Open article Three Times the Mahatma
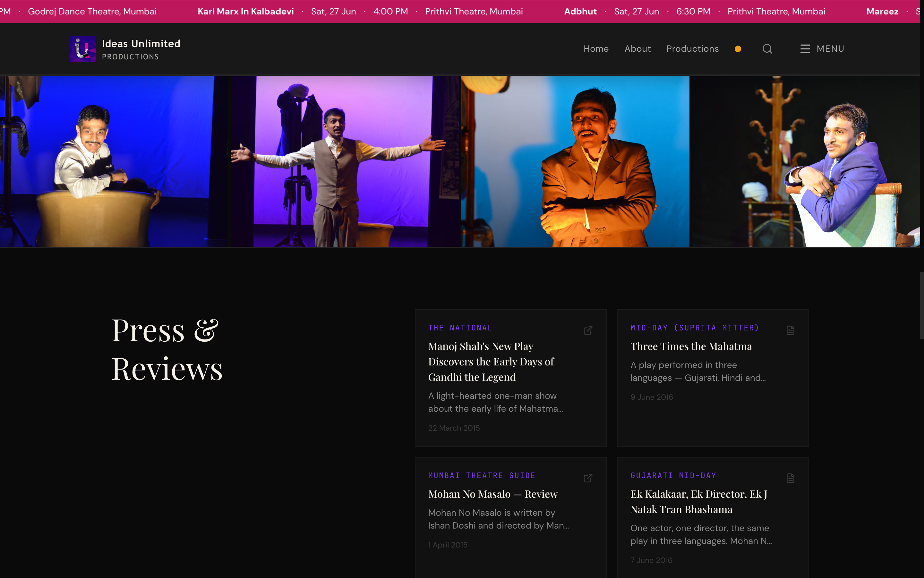The height and width of the screenshot is (578, 924). (x=691, y=346)
